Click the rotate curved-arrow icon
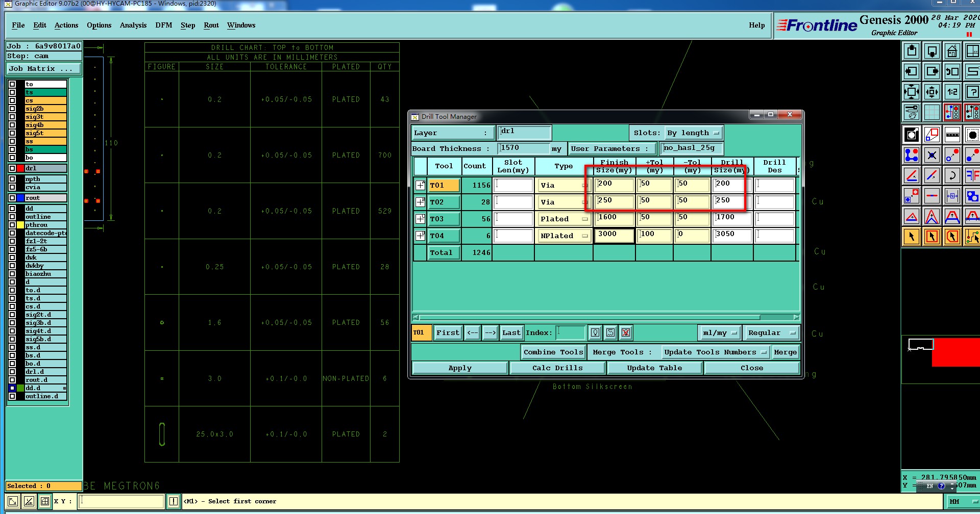This screenshot has width=980, height=514. 952,176
